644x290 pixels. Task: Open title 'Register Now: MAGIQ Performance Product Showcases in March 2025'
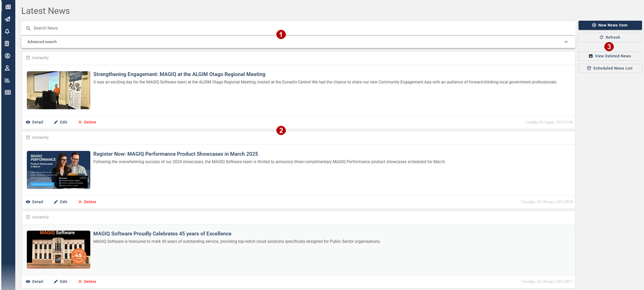click(176, 154)
